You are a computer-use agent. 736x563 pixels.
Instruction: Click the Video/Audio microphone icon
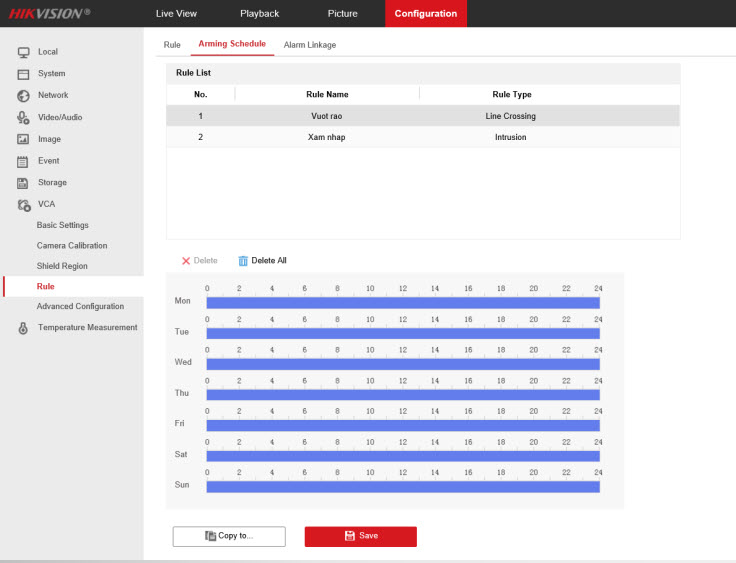pos(23,118)
